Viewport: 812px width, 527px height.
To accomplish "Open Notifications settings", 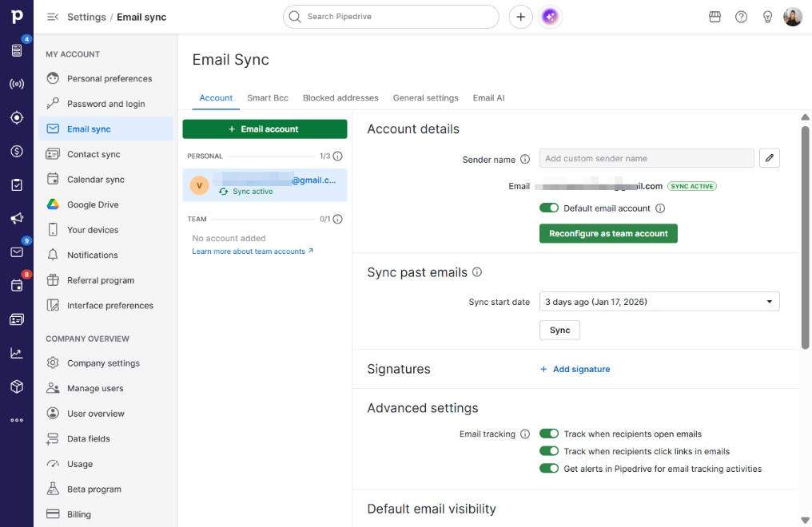I will pos(105,255).
